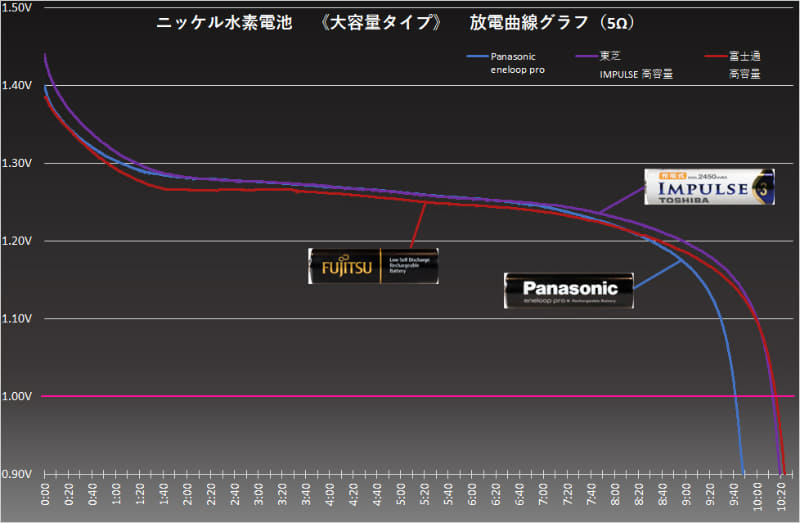Click the '6:00' time axis label

472,494
